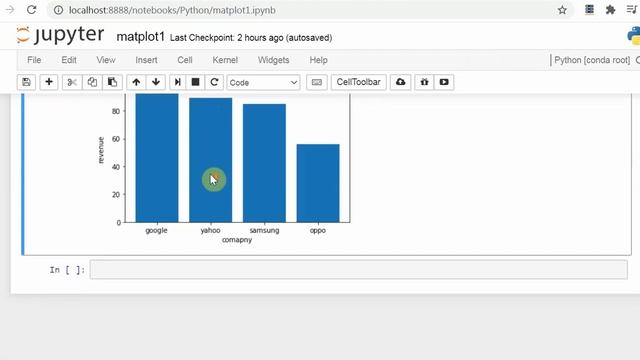Click into the empty In [ ] code cell
Viewport: 640px width, 360px height.
pos(358,270)
